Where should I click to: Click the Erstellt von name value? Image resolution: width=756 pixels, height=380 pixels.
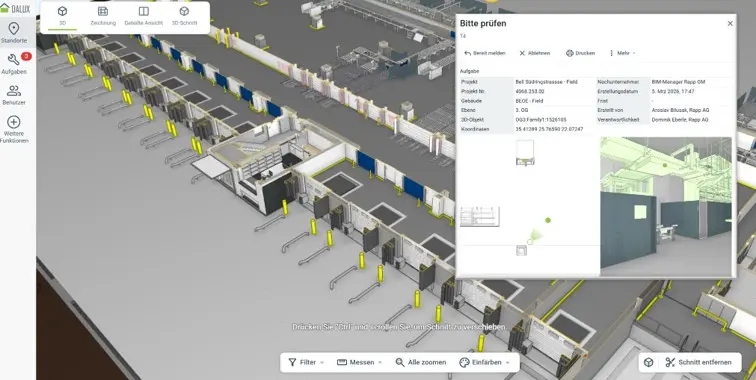click(680, 110)
